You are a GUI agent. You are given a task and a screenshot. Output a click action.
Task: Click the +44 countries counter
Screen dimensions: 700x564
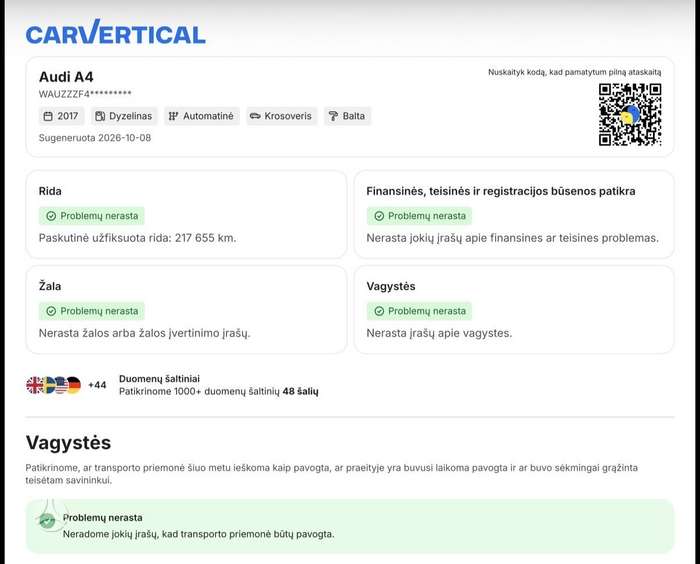click(97, 385)
